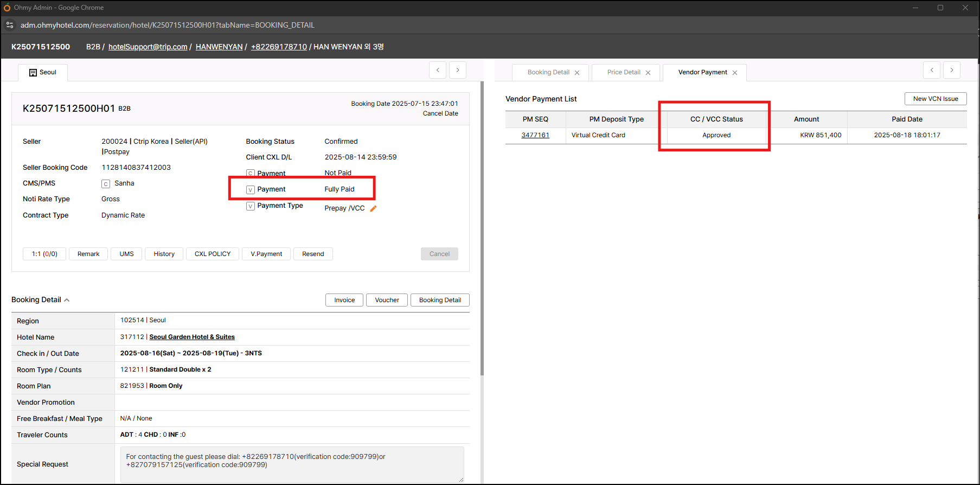980x485 pixels.
Task: Click the left arrow in the right panel tab bar
Action: tap(932, 70)
